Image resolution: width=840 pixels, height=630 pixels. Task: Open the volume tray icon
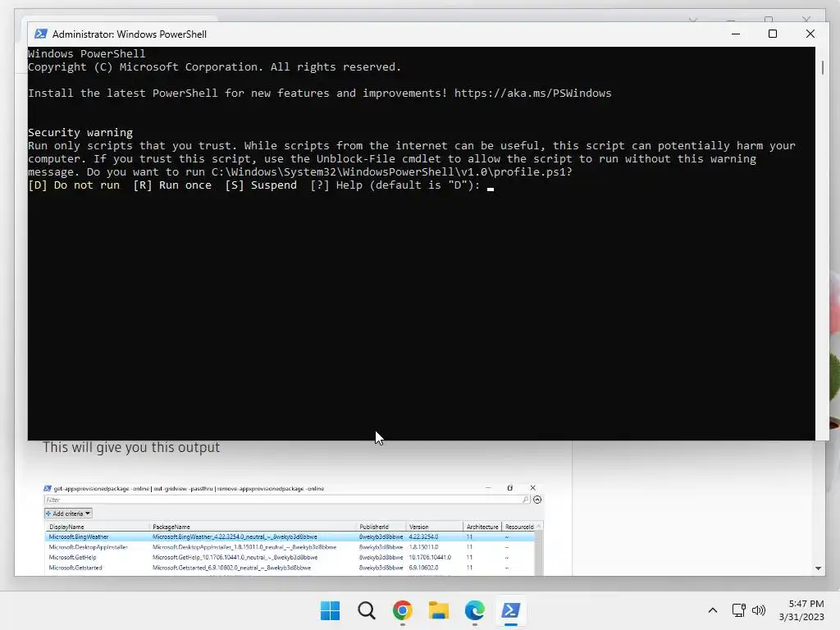(x=759, y=610)
